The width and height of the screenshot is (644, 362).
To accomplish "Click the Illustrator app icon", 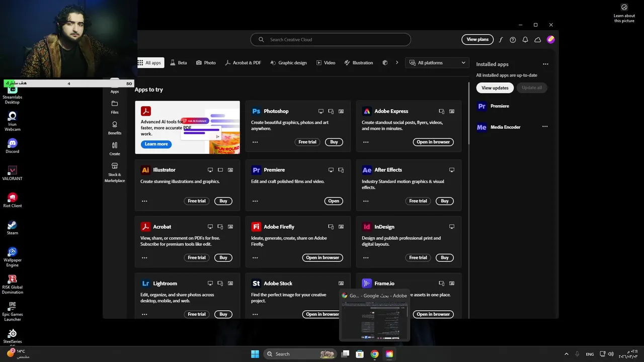I will click(145, 170).
